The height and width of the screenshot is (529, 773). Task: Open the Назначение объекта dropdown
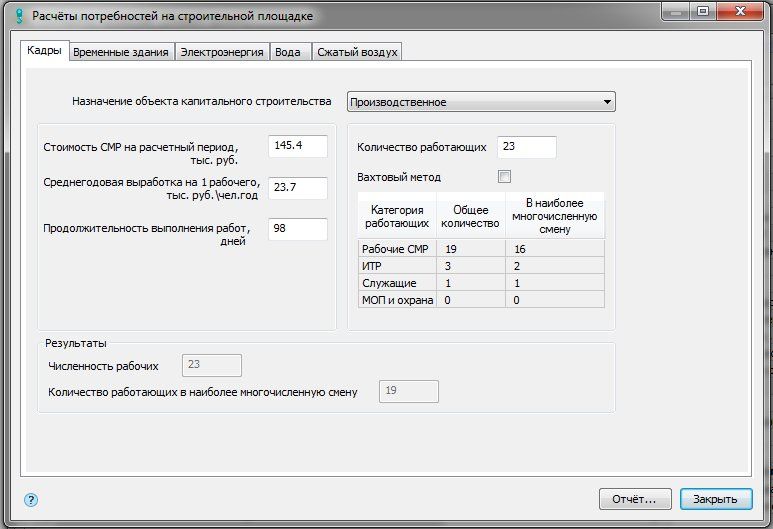coord(481,102)
